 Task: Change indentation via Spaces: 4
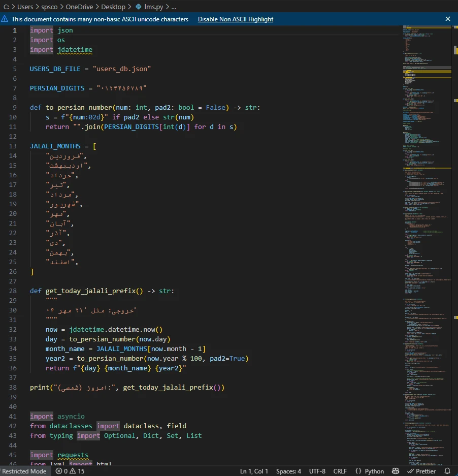[288, 471]
